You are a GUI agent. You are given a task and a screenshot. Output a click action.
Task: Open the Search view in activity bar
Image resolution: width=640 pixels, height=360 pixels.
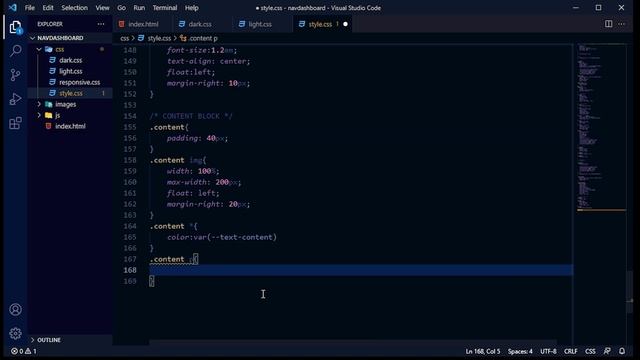click(x=16, y=51)
